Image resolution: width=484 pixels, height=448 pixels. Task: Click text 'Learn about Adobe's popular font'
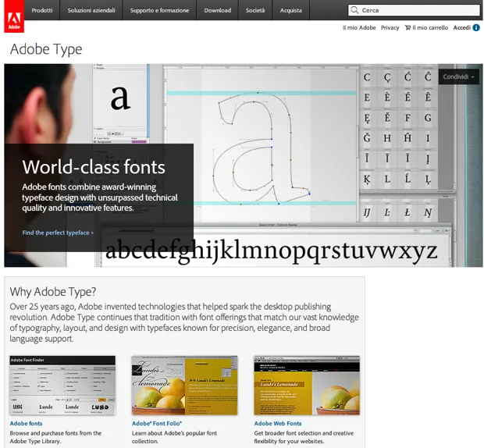[174, 433]
